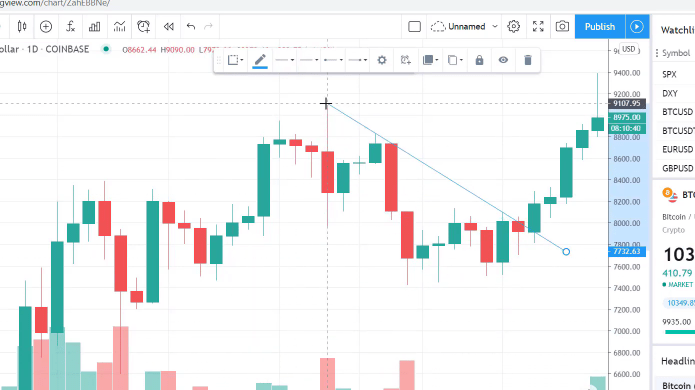Click the play icon beside Publish
The height and width of the screenshot is (390, 695).
click(637, 27)
